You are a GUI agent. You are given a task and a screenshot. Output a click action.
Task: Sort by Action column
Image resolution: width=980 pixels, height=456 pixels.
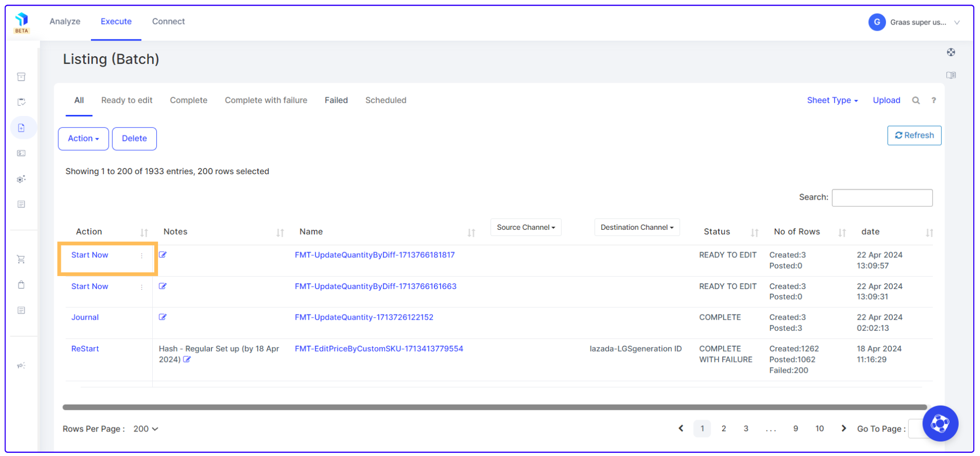pyautogui.click(x=144, y=232)
